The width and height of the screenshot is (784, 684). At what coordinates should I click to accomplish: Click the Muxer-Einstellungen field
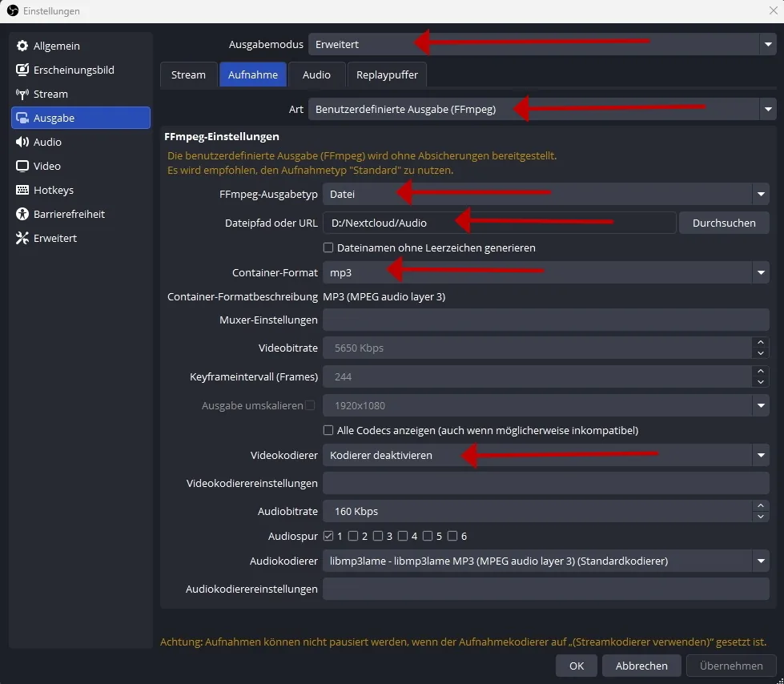tap(545, 320)
